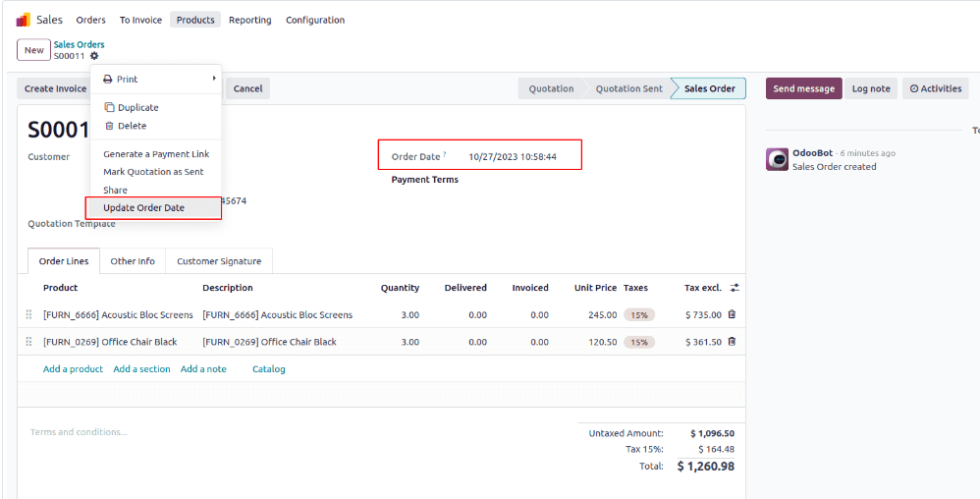Click the Odoo Sales app logo icon
980x499 pixels.
pyautogui.click(x=23, y=20)
